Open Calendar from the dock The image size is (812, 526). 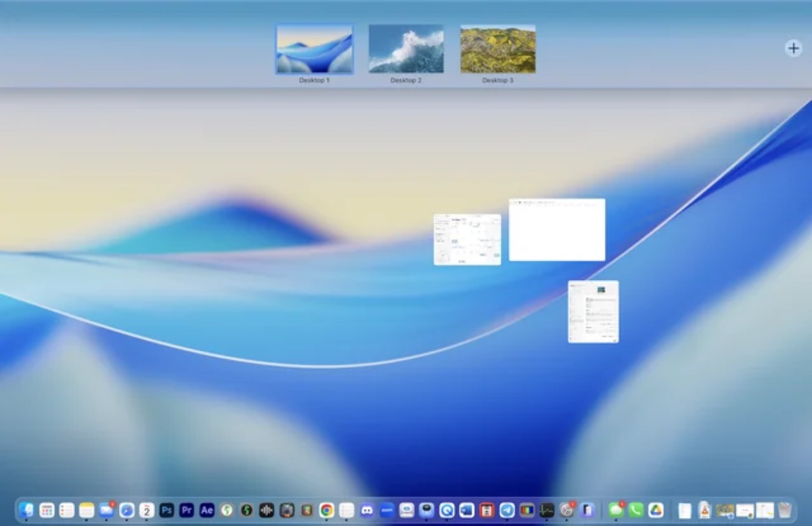(147, 510)
